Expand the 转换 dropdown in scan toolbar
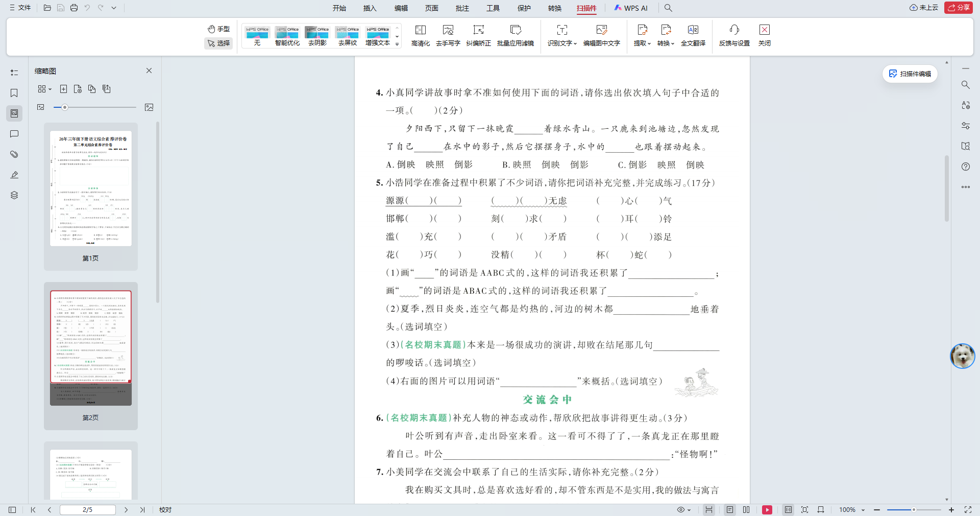Screen dimensions: 980x516 (666, 36)
